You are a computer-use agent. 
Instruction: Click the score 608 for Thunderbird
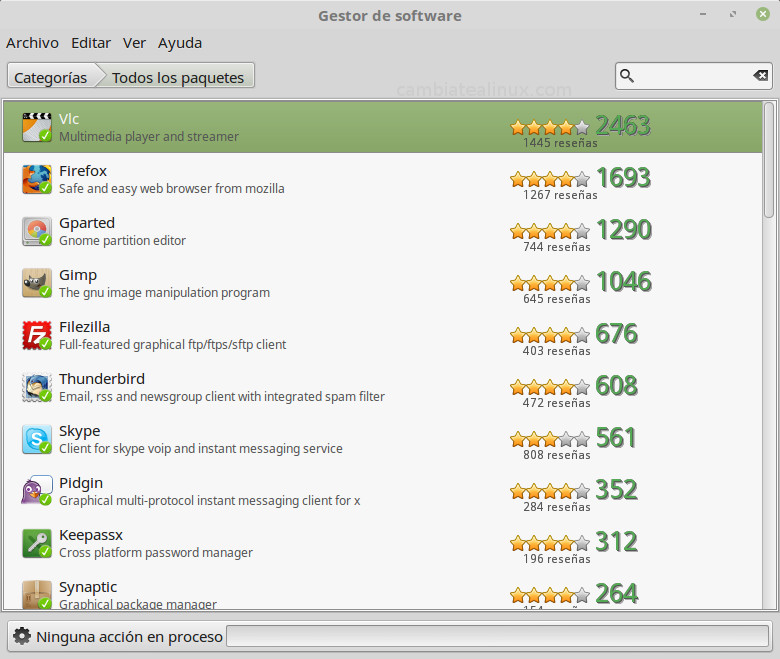pyautogui.click(x=616, y=385)
